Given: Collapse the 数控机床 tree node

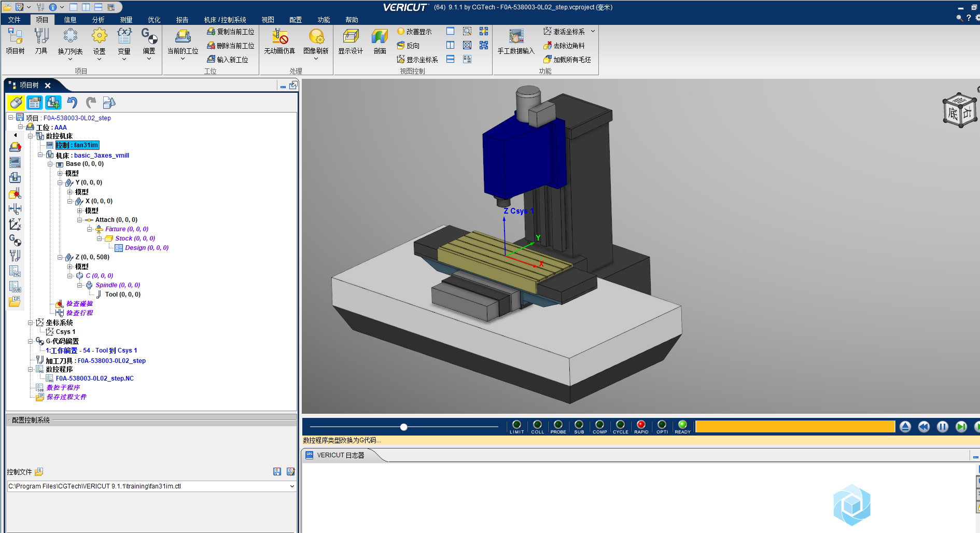Looking at the screenshot, I should coord(31,136).
